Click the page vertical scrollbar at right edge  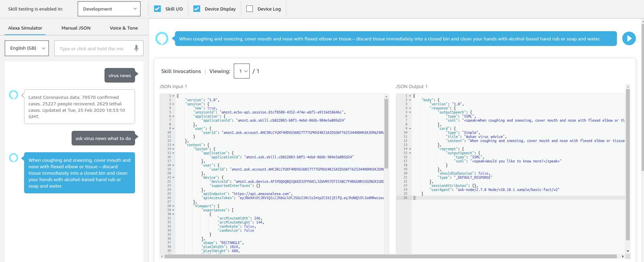click(x=643, y=97)
